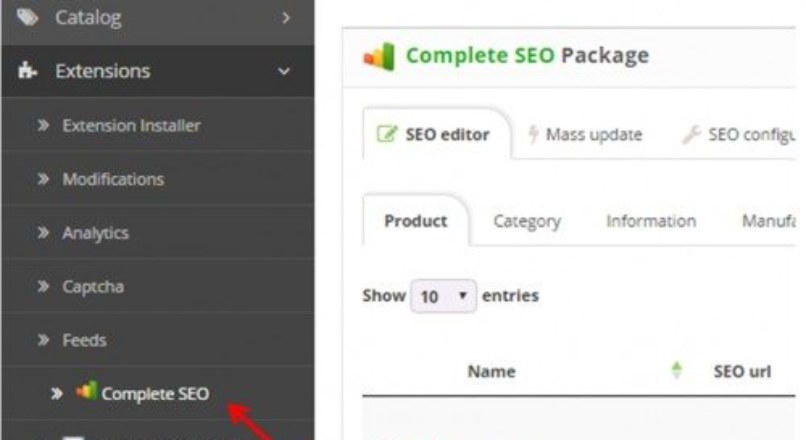The height and width of the screenshot is (440, 806).
Task: Open Captcha extensions
Action: [93, 286]
